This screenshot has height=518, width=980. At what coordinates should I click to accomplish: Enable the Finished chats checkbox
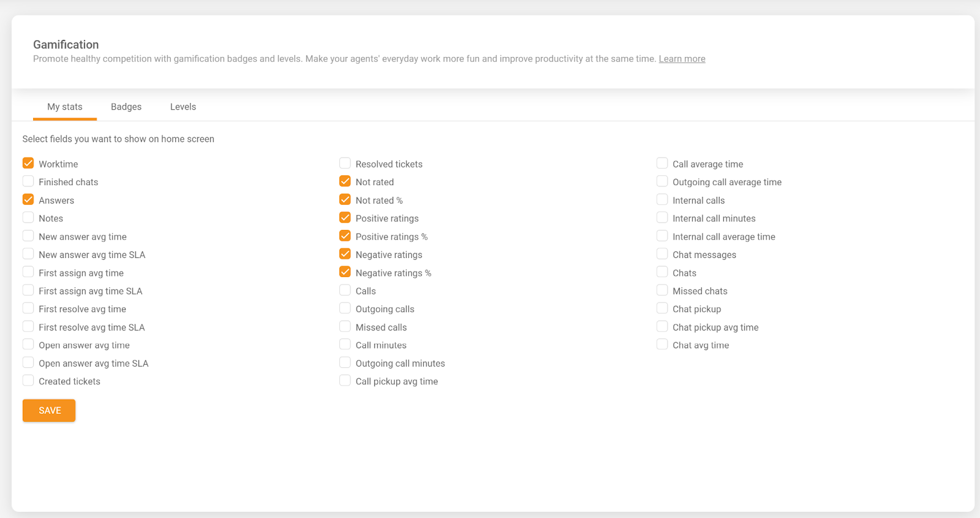(x=28, y=181)
